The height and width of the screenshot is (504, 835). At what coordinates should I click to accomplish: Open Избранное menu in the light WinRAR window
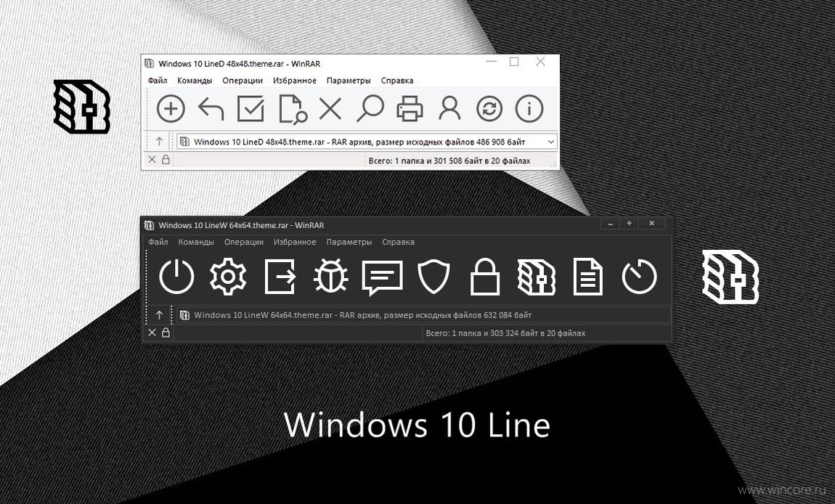pyautogui.click(x=295, y=81)
